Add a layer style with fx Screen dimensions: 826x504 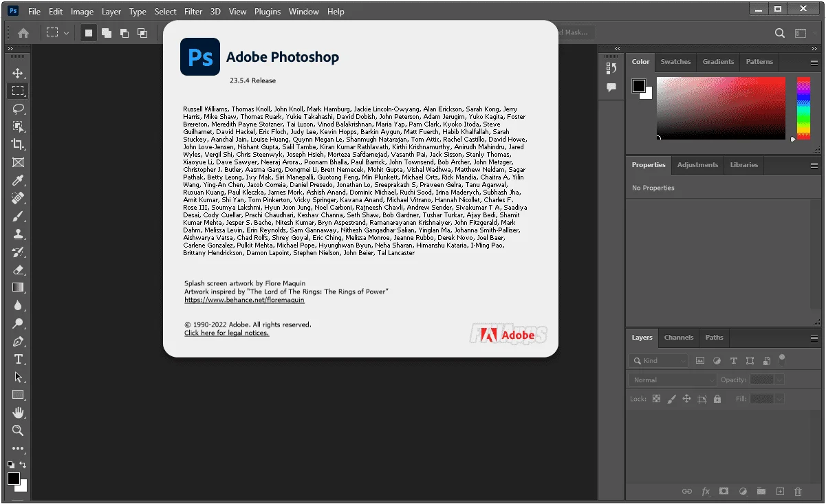pos(706,492)
